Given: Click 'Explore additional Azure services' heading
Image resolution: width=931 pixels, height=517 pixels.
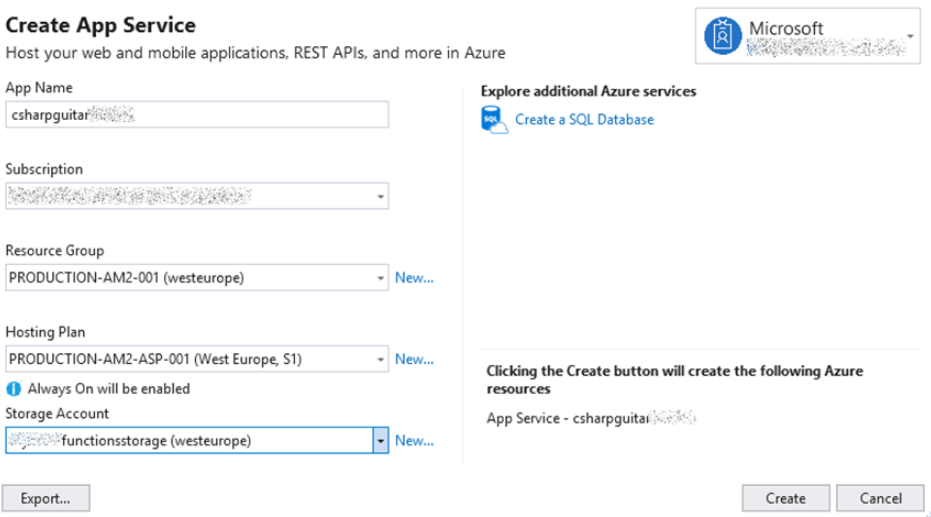Looking at the screenshot, I should pos(588,91).
